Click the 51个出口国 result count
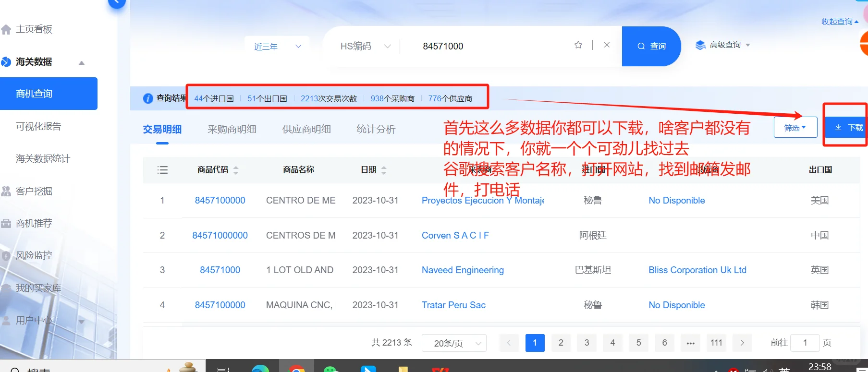The width and height of the screenshot is (868, 372). pos(267,98)
